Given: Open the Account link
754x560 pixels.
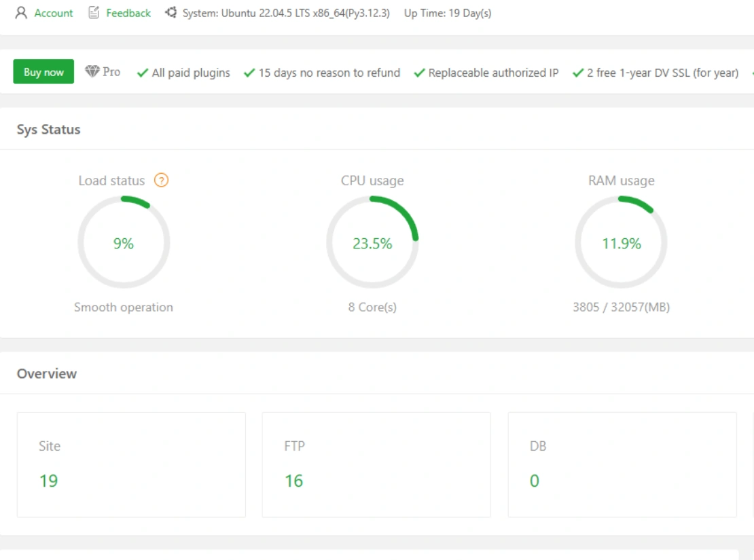Looking at the screenshot, I should [x=54, y=13].
